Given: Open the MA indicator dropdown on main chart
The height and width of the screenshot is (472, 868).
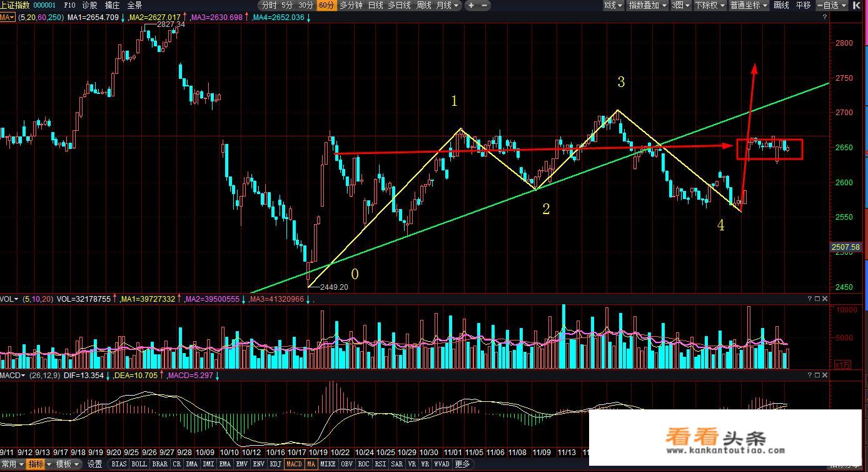Looking at the screenshot, I should [x=8, y=17].
